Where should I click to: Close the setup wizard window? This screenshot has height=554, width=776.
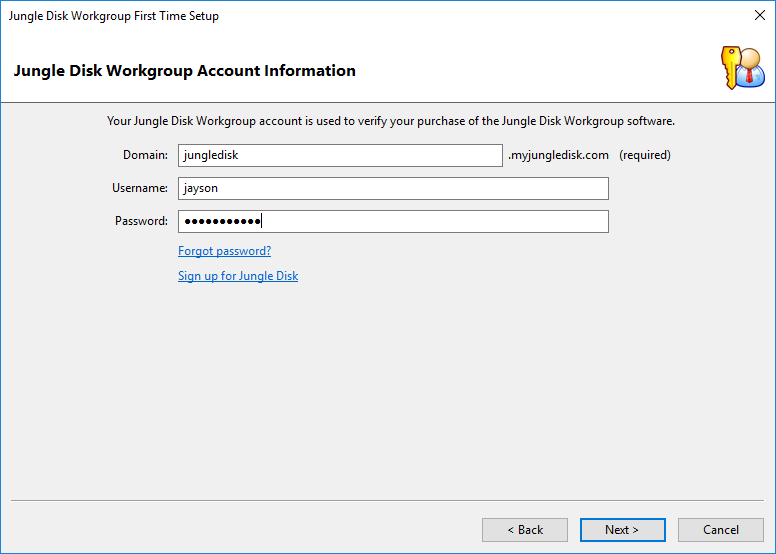point(760,15)
